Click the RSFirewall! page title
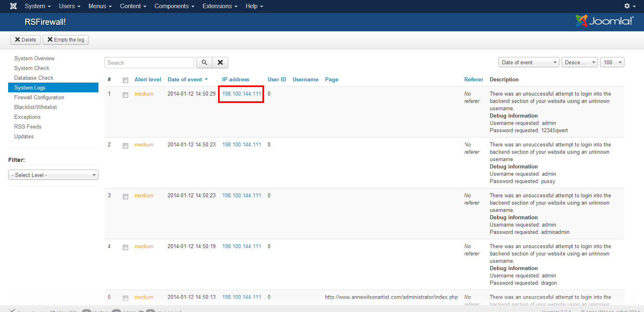The width and height of the screenshot is (644, 312). pos(45,22)
